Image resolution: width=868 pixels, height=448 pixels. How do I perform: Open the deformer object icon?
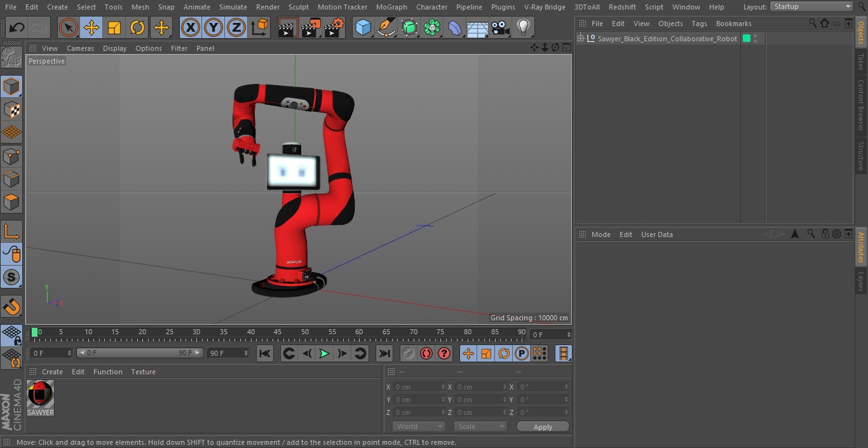pos(455,27)
